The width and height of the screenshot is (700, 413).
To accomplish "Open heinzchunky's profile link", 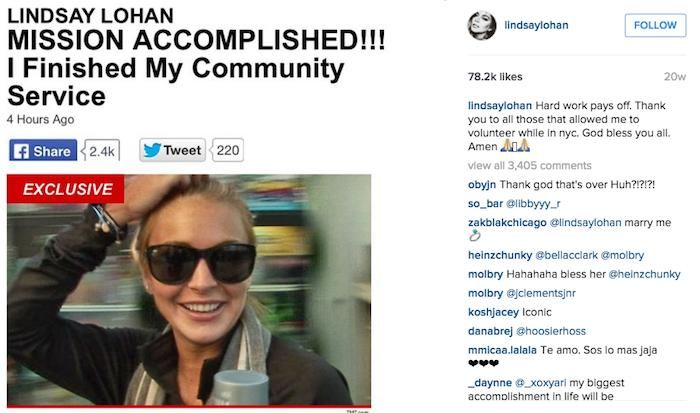I will pos(500,255).
